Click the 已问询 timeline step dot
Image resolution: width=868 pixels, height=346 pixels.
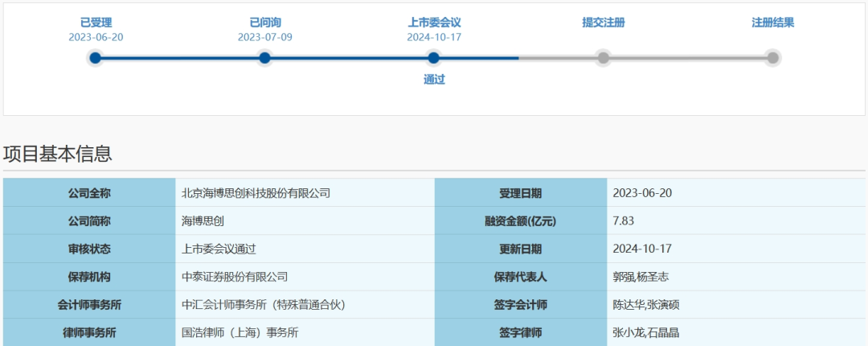coord(264,58)
